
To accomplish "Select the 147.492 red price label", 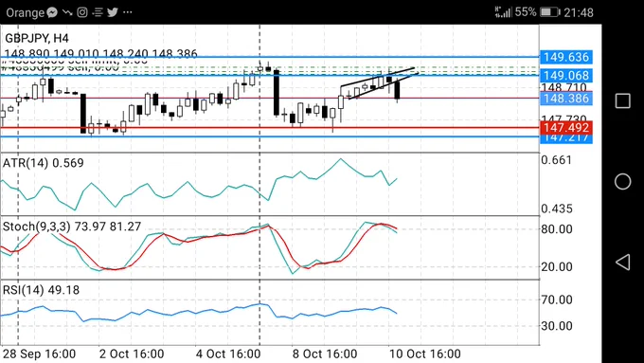I will click(x=566, y=128).
